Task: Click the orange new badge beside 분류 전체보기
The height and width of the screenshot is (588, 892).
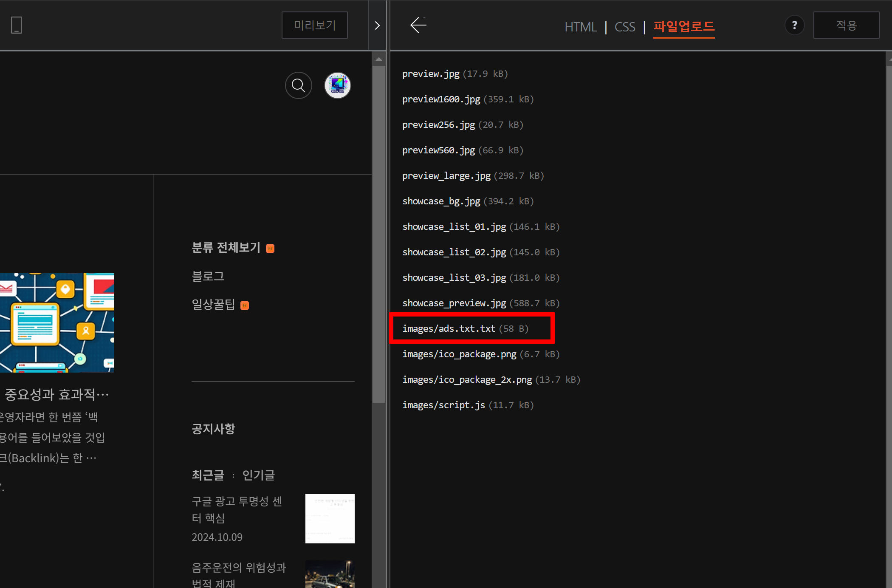Action: coord(270,249)
